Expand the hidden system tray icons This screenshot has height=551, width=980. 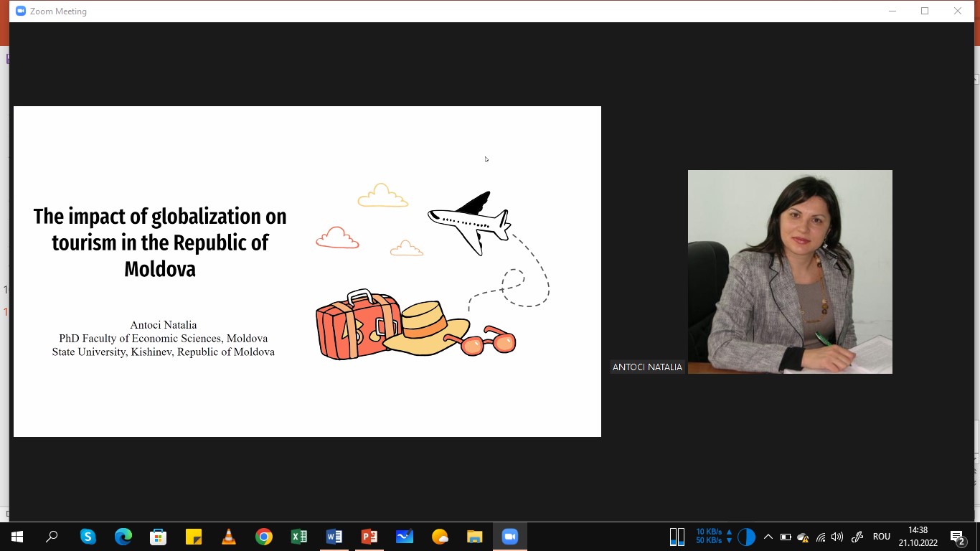768,537
